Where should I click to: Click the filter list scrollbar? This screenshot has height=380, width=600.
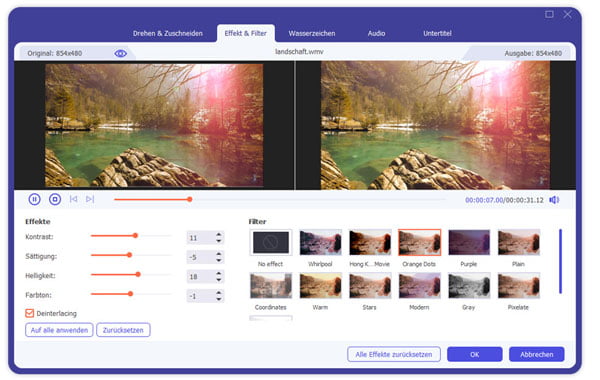pos(560,261)
